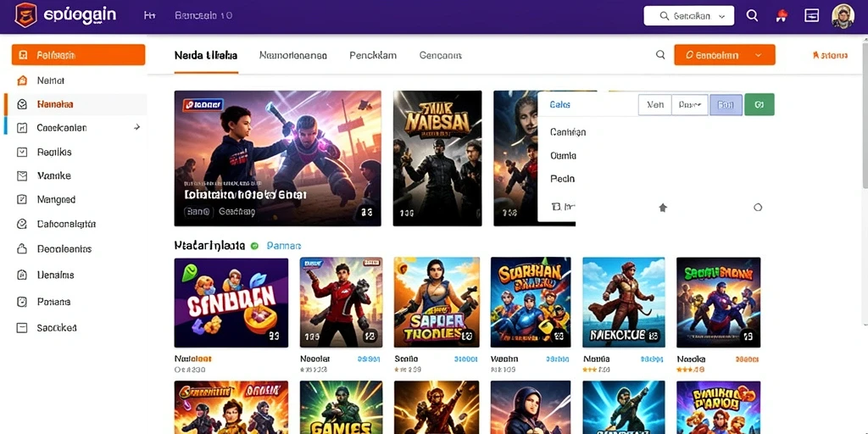
Task: Click the Men button in dropdown panel
Action: tap(655, 104)
